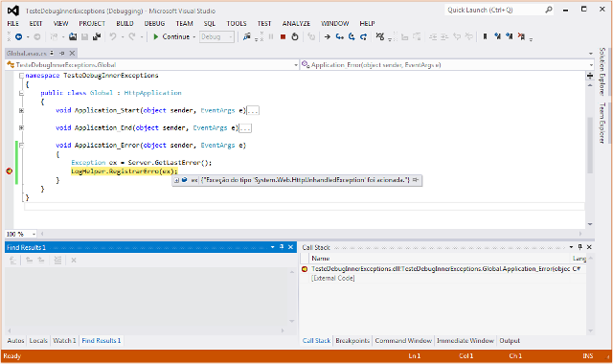Screen dimensions: 613x364
Task: Switch to the Watch 1 tab
Action: pyautogui.click(x=64, y=341)
